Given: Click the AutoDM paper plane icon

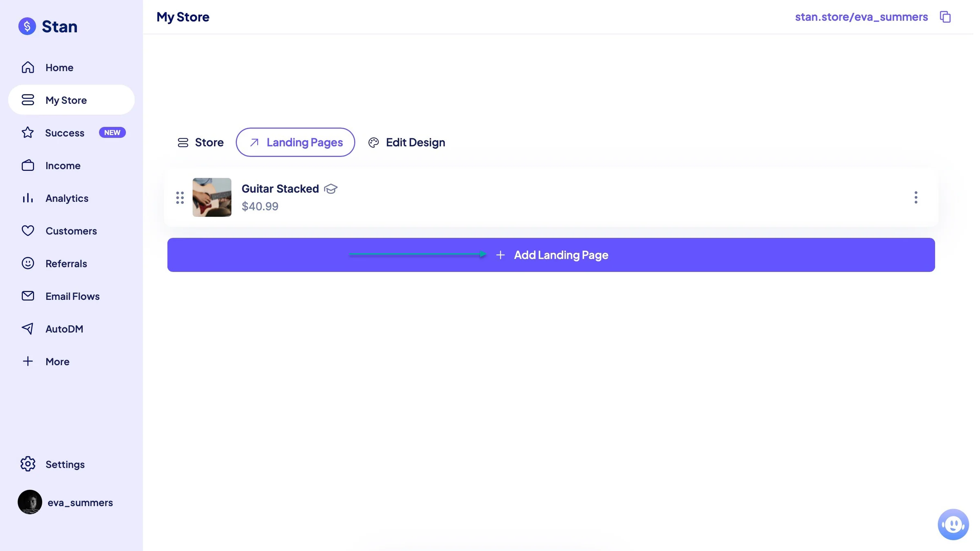Looking at the screenshot, I should pyautogui.click(x=27, y=329).
